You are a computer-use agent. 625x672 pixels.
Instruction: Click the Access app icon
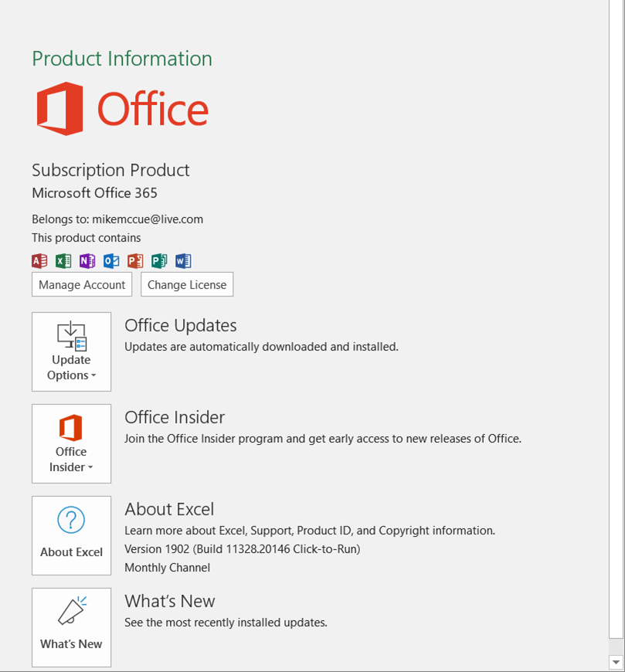(39, 260)
